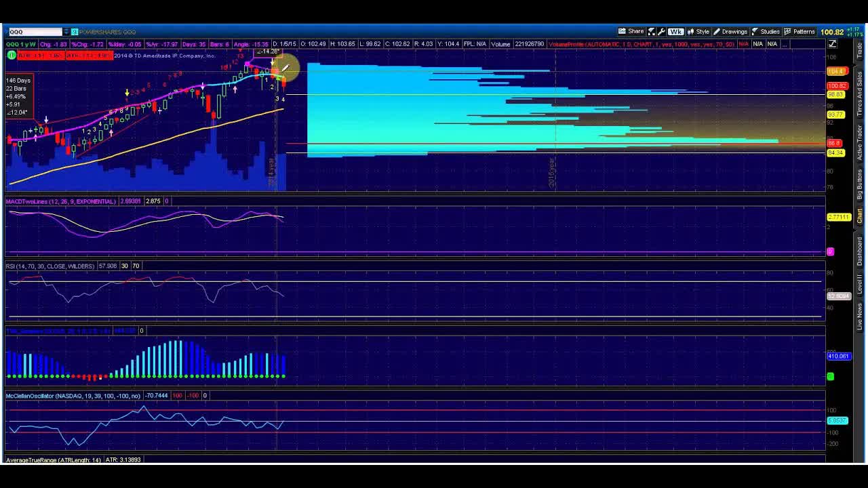The height and width of the screenshot is (488, 868).
Task: Switch to the Active Trader sidebar tab
Action: tap(860, 142)
